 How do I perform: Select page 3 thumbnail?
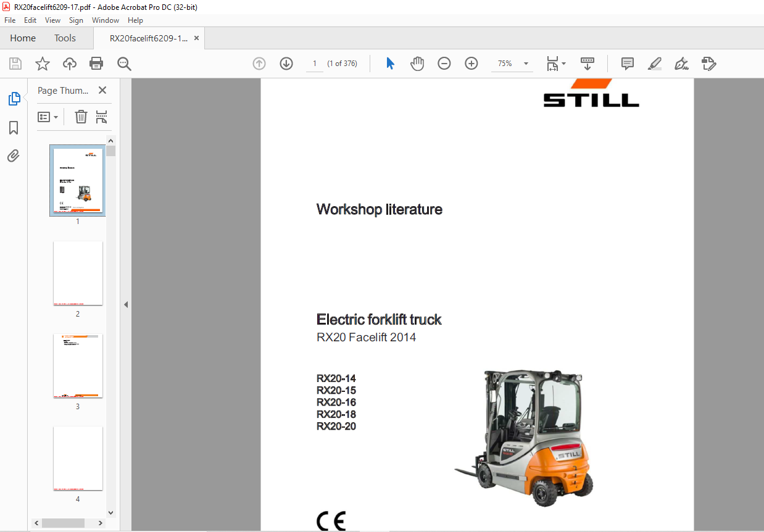78,366
